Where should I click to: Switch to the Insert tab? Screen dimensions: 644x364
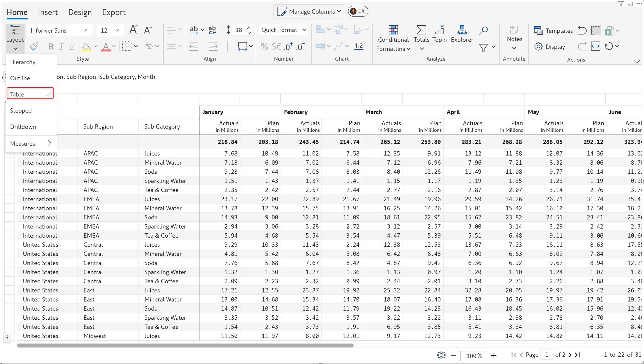tap(48, 12)
